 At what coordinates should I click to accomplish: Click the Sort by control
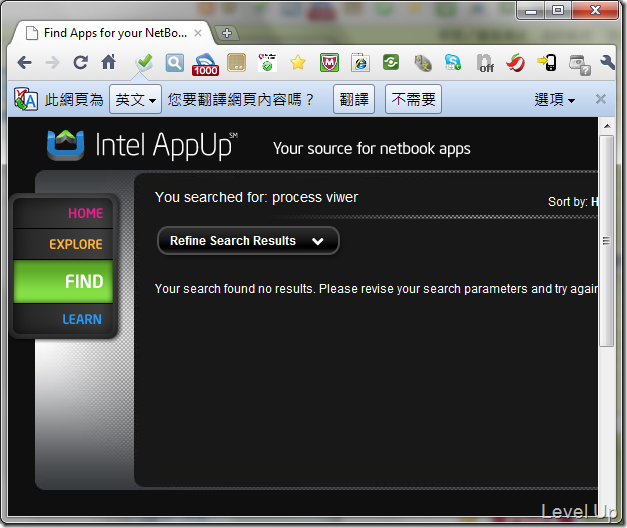pyautogui.click(x=573, y=202)
